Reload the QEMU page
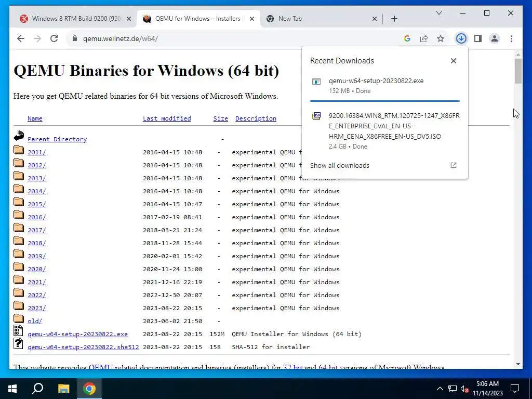 coord(54,38)
